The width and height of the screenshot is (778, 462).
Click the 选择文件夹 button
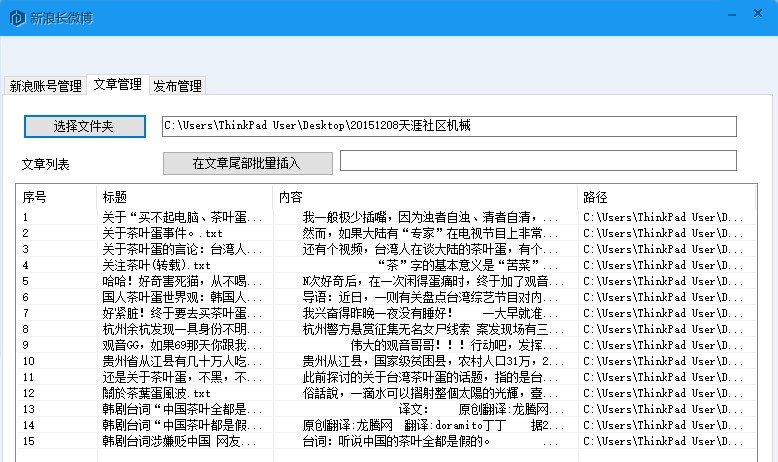pyautogui.click(x=84, y=126)
